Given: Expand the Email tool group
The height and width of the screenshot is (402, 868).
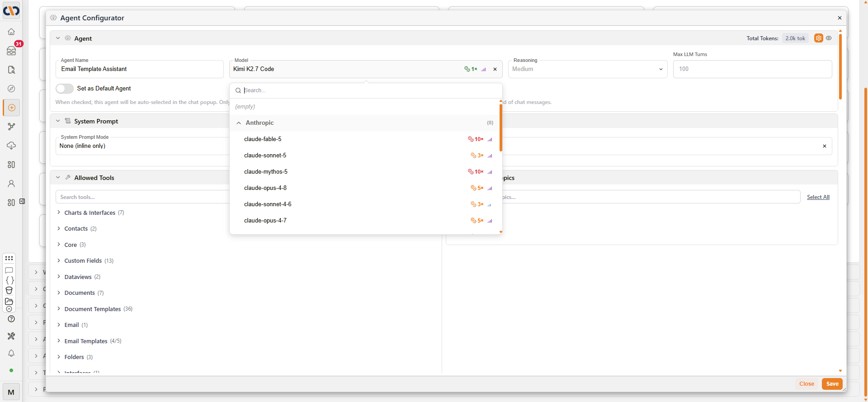Looking at the screenshot, I should 59,325.
